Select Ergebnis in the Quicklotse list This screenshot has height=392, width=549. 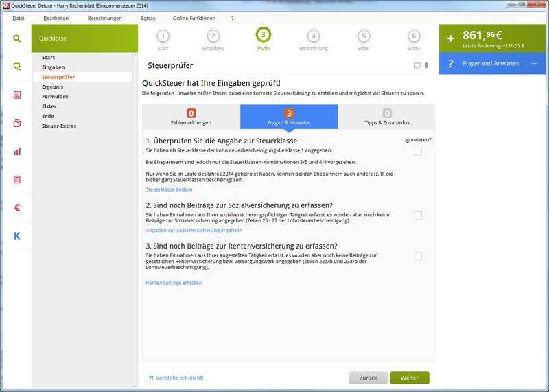coord(53,87)
